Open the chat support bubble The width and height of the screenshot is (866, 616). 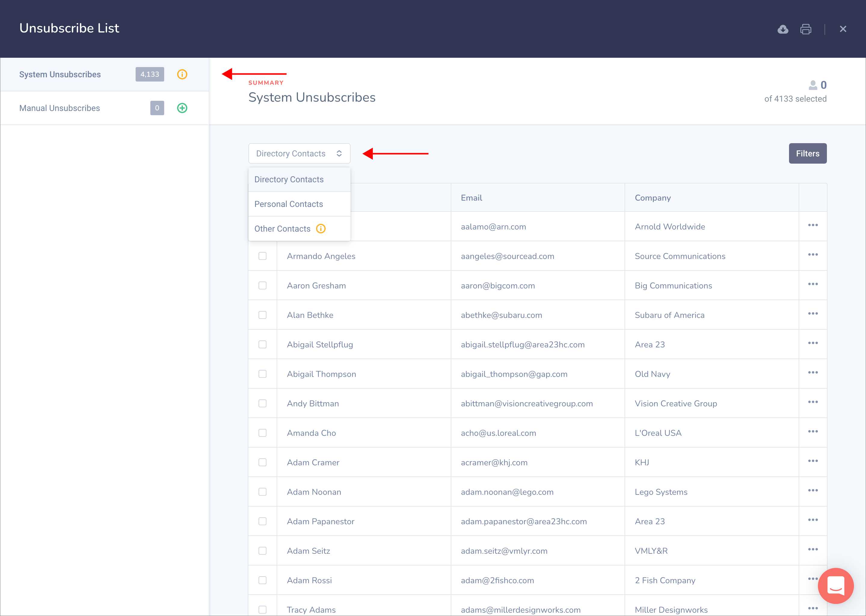coord(836,586)
